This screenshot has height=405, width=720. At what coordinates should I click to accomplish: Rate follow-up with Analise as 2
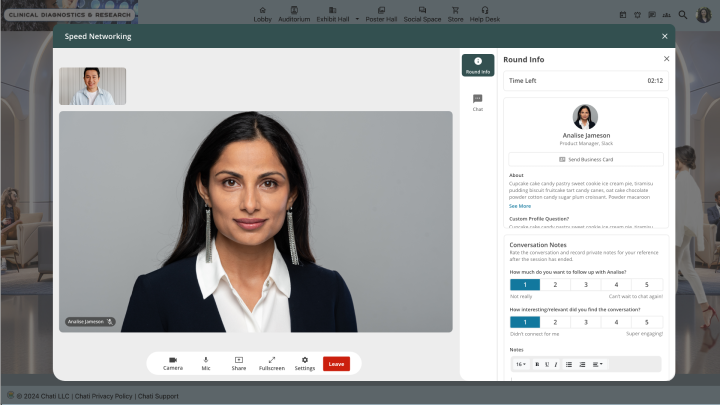(x=555, y=285)
